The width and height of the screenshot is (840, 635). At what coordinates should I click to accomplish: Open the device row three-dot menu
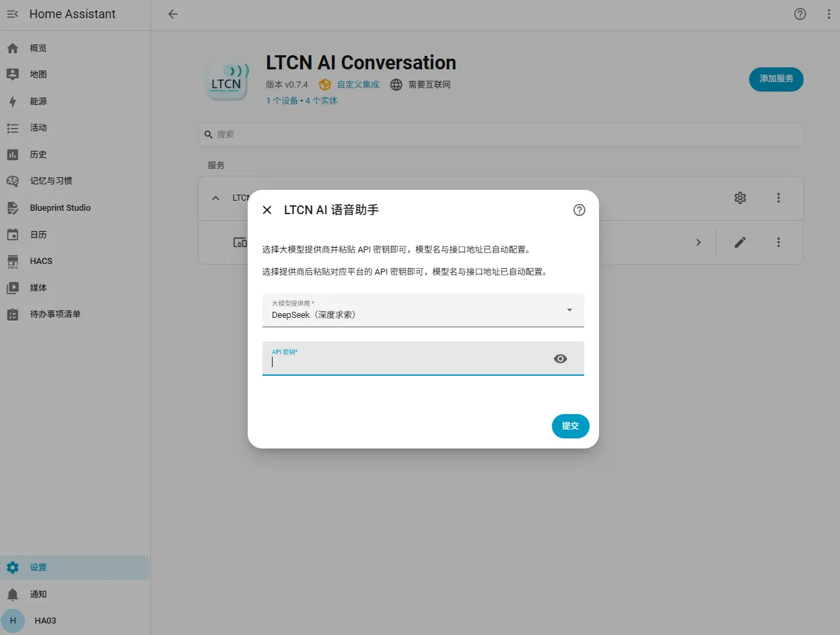click(x=779, y=242)
